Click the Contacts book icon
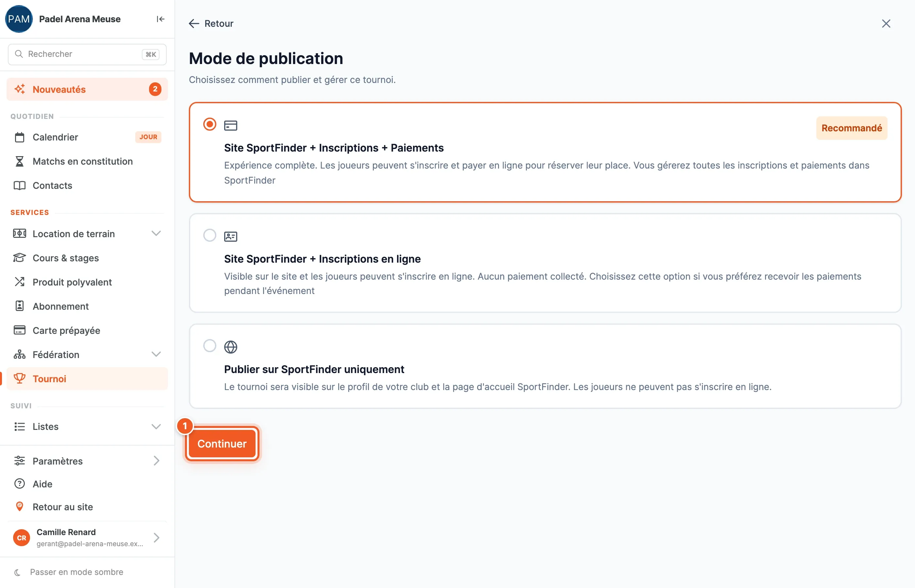 20,186
